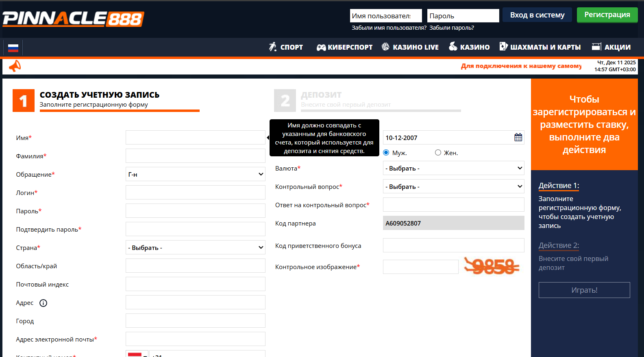This screenshot has width=644, height=357.
Task: Click the address info icon
Action: pyautogui.click(x=43, y=303)
